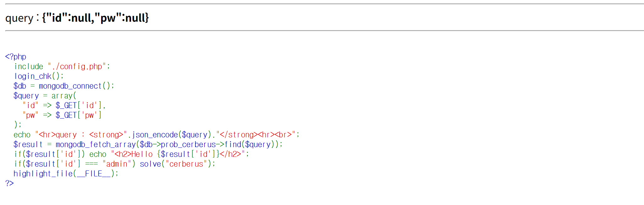Click the $_GET['id'] expression

pos(79,106)
